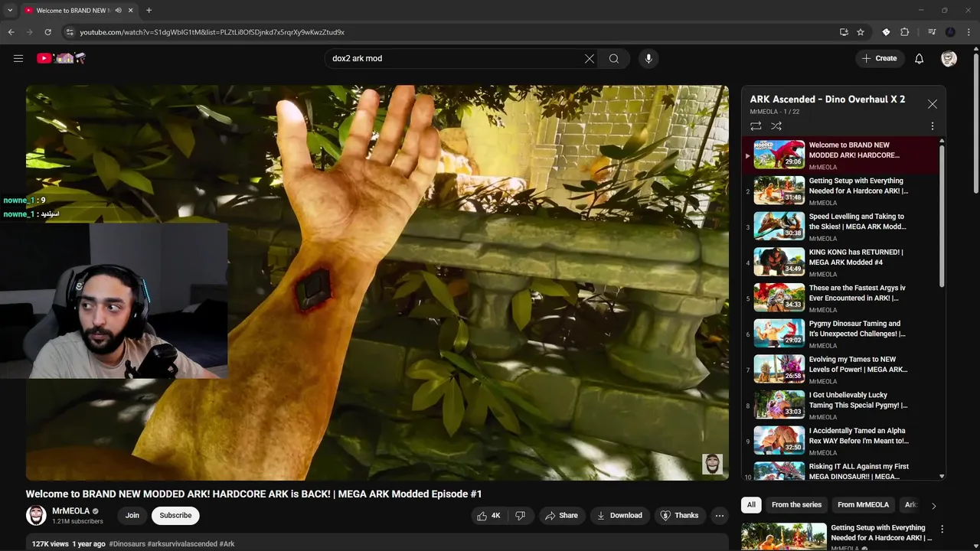
Task: Click #Dinosaurs hashtag
Action: point(127,544)
